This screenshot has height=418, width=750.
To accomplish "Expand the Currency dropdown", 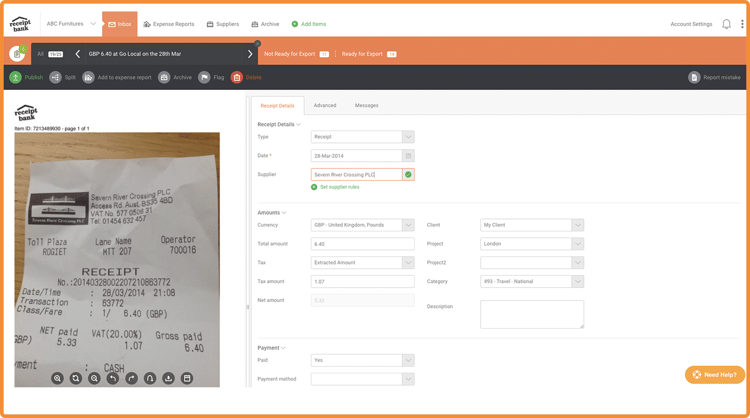I will tap(408, 225).
